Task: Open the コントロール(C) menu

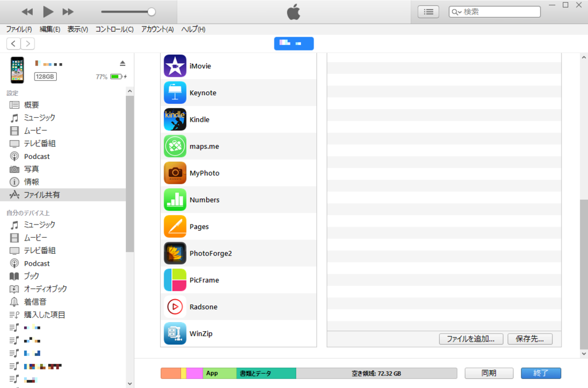Action: click(x=114, y=29)
